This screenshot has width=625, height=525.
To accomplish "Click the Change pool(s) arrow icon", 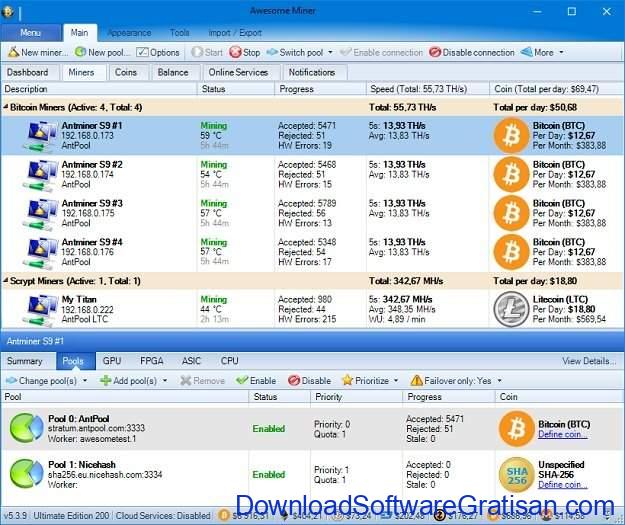I will pos(11,381).
